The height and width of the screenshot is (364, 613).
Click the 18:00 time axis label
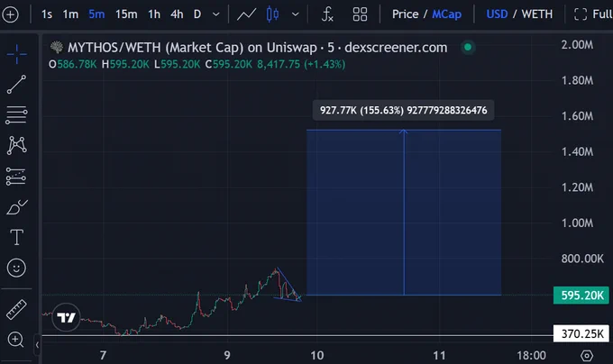click(531, 355)
